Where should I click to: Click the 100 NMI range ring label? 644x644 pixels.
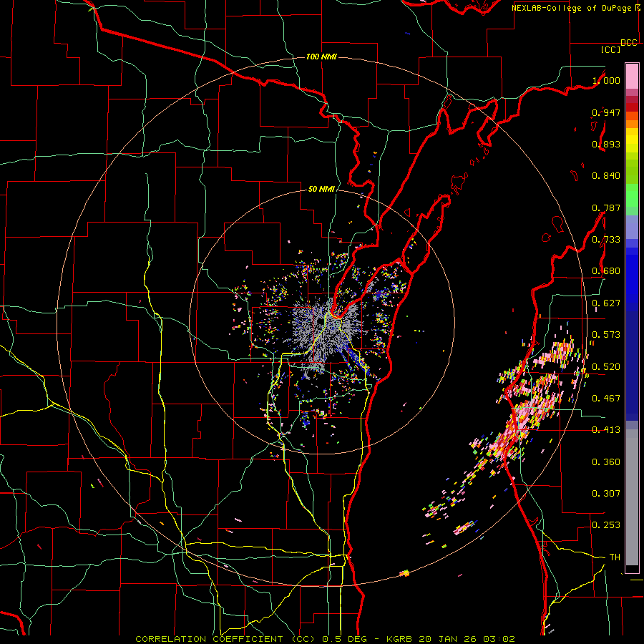point(321,57)
